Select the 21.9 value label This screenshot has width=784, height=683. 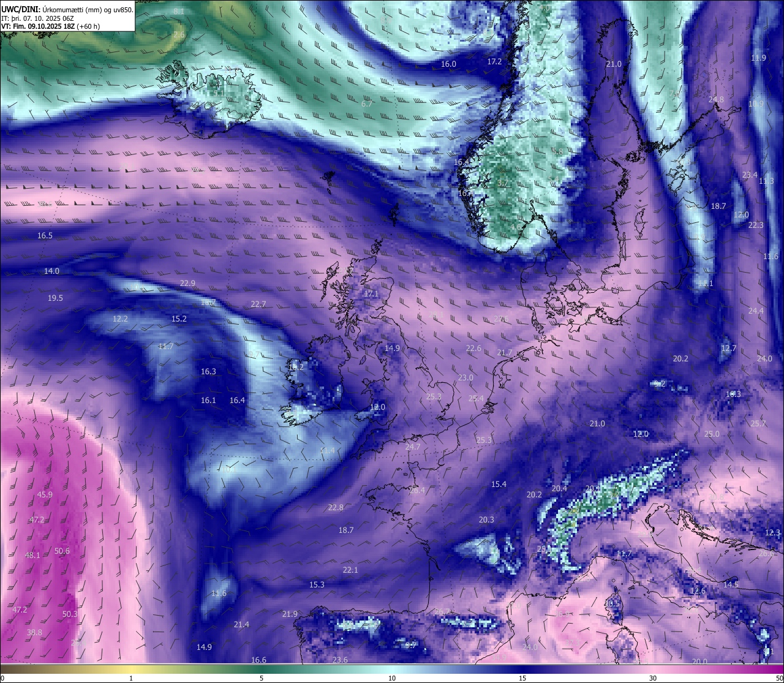(290, 614)
